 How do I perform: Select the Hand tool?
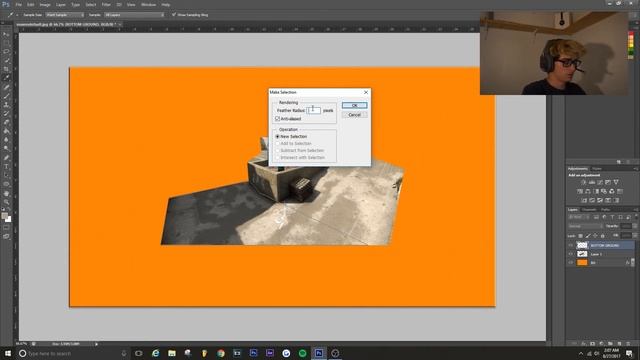(6, 193)
